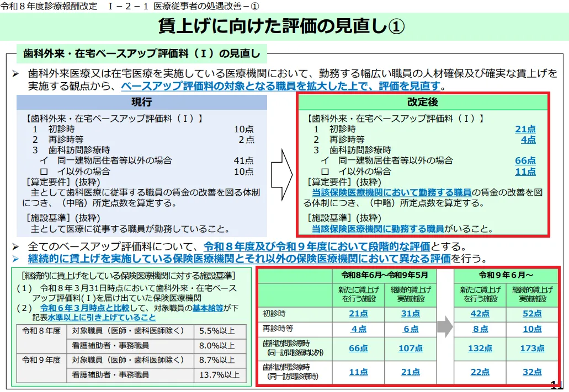Click 21点 in the 改定後 初診時 row

tap(525, 129)
